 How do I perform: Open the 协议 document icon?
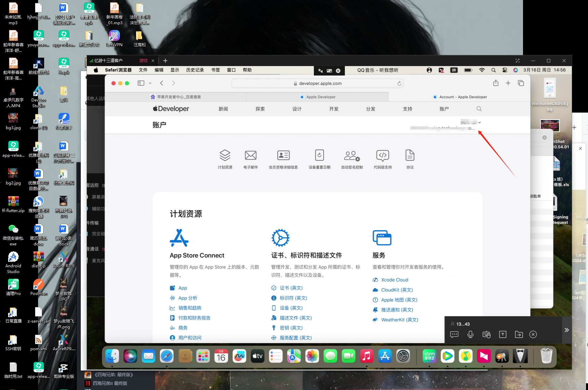[410, 155]
